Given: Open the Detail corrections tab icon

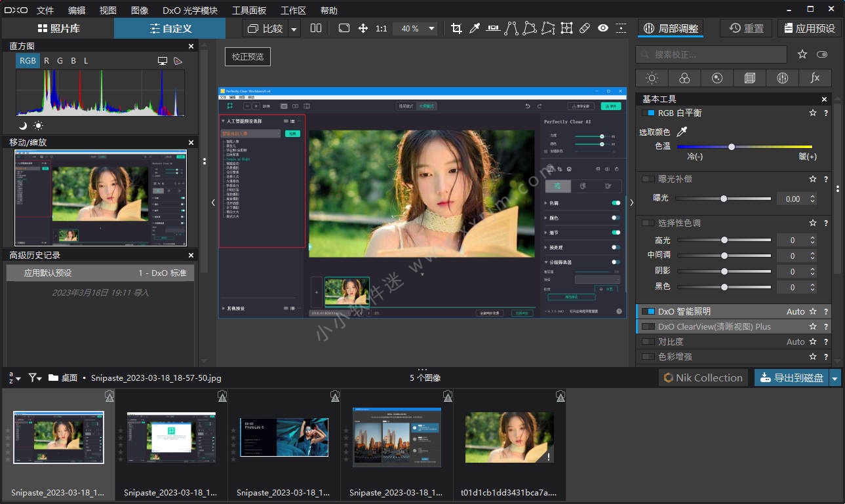Looking at the screenshot, I should pos(717,78).
